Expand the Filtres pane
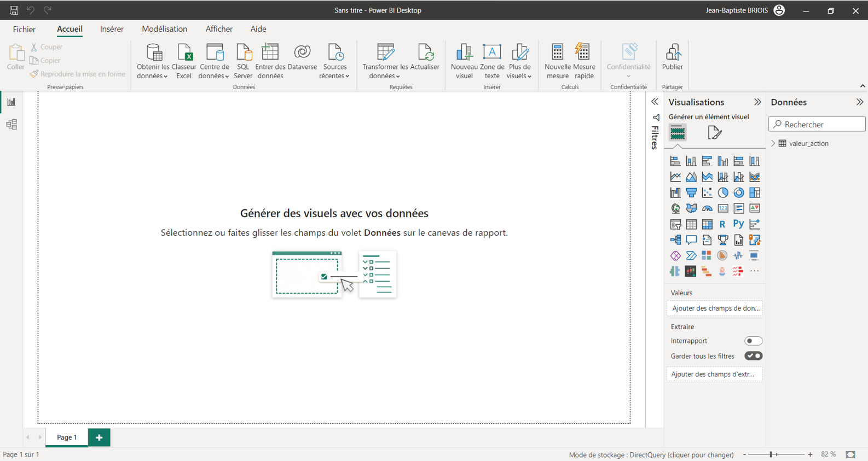 (x=655, y=102)
